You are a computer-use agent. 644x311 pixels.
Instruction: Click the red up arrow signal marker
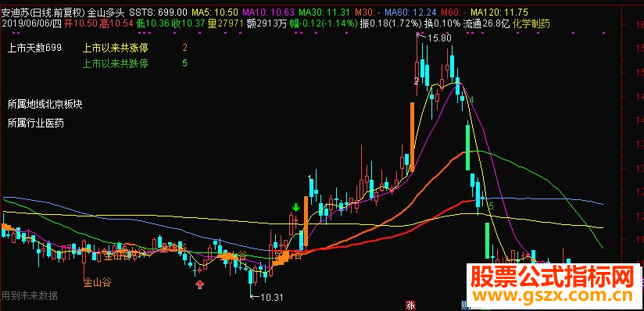[200, 284]
